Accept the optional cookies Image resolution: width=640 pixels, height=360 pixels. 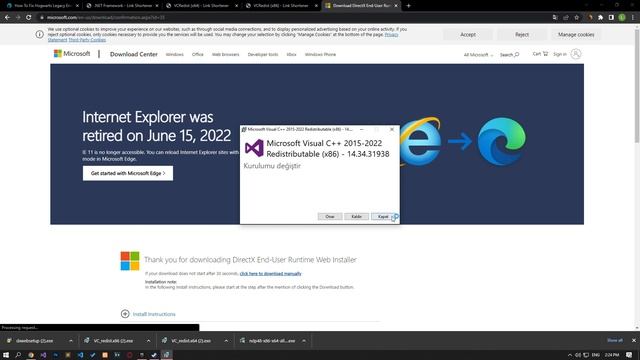pyautogui.click(x=468, y=35)
